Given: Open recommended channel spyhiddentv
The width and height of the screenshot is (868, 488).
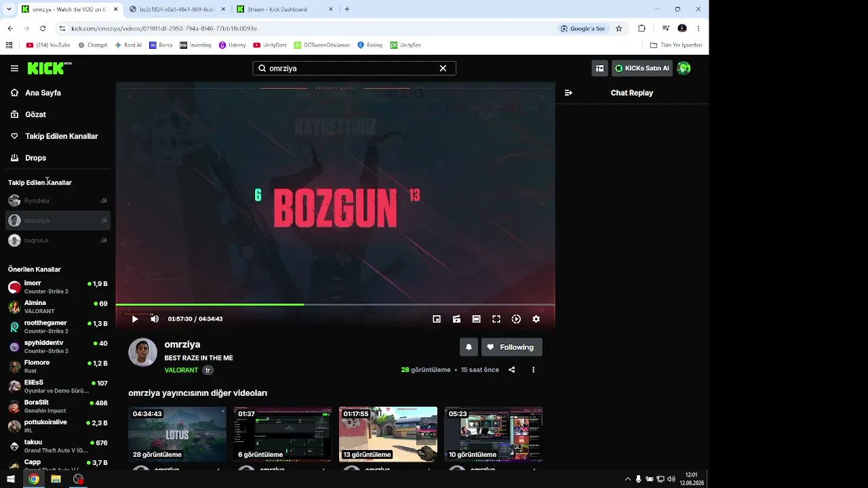Looking at the screenshot, I should click(58, 346).
